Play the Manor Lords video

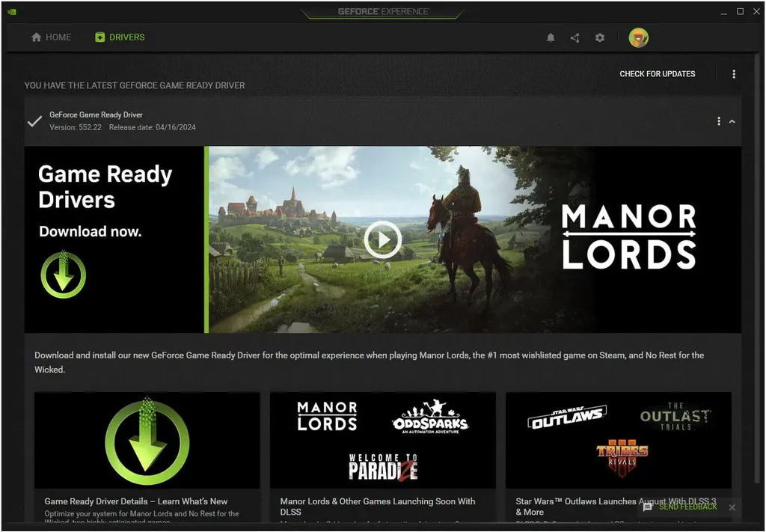click(x=383, y=239)
